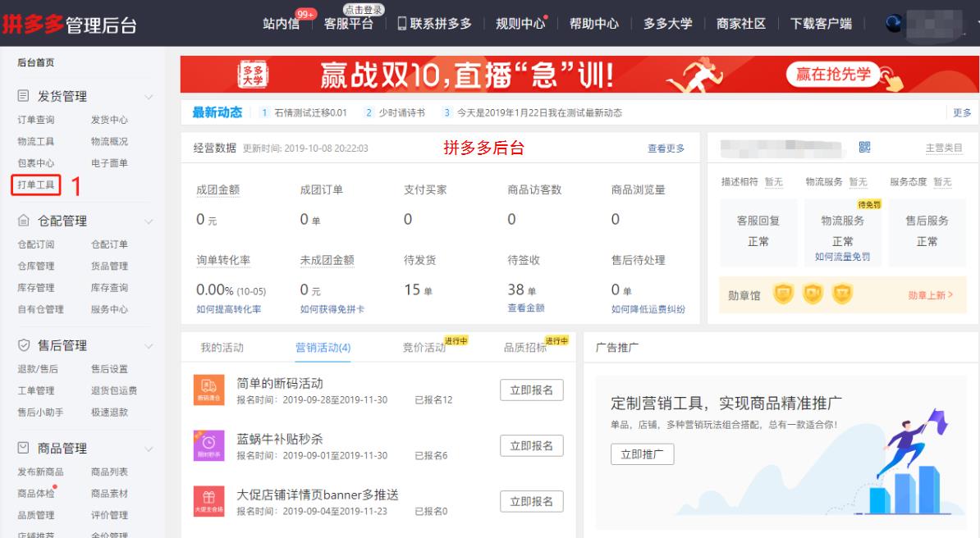The height and width of the screenshot is (538, 980).
Task: Open news item 少时诵诗书
Action: coord(401,112)
